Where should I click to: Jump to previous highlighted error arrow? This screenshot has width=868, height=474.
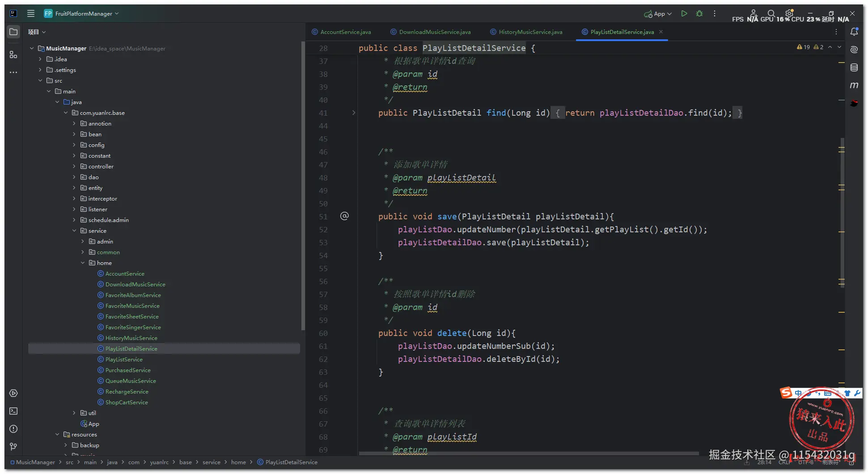830,47
